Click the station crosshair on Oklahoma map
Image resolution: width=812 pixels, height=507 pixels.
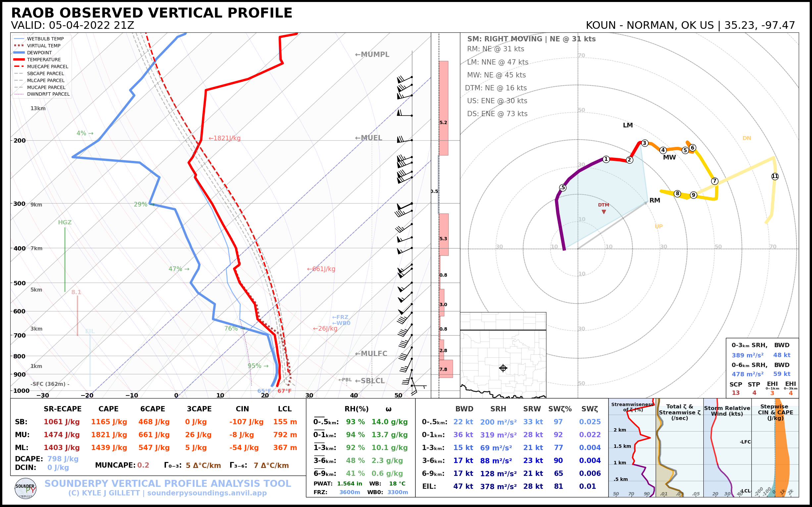[x=503, y=368]
